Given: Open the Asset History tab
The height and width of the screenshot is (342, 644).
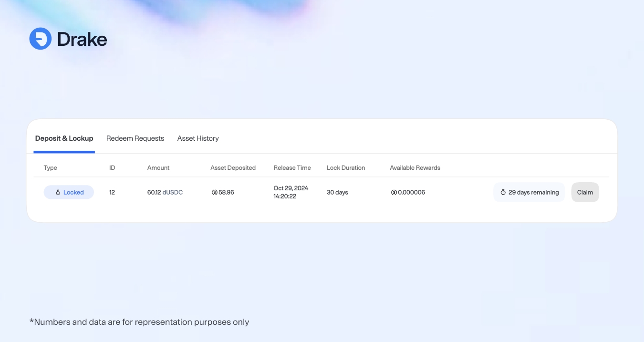Looking at the screenshot, I should pyautogui.click(x=198, y=138).
